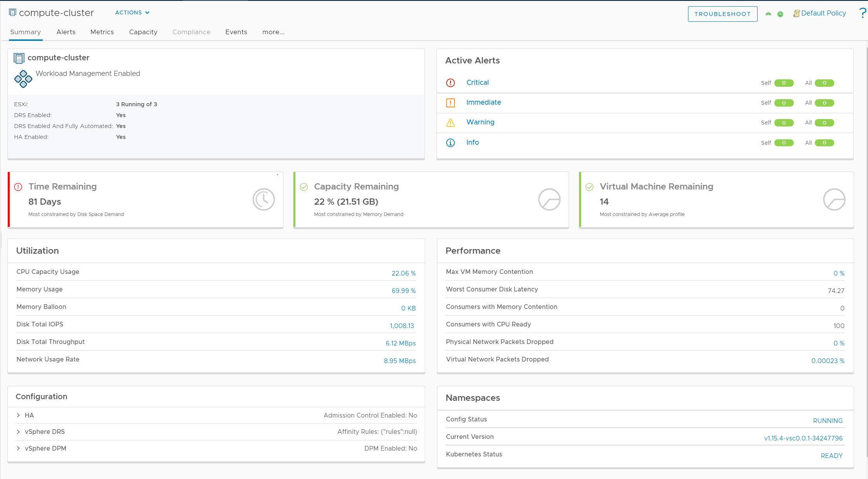Click the Capacity Remaining pie chart icon
Viewport: 868px width, 479px height.
pyautogui.click(x=547, y=199)
